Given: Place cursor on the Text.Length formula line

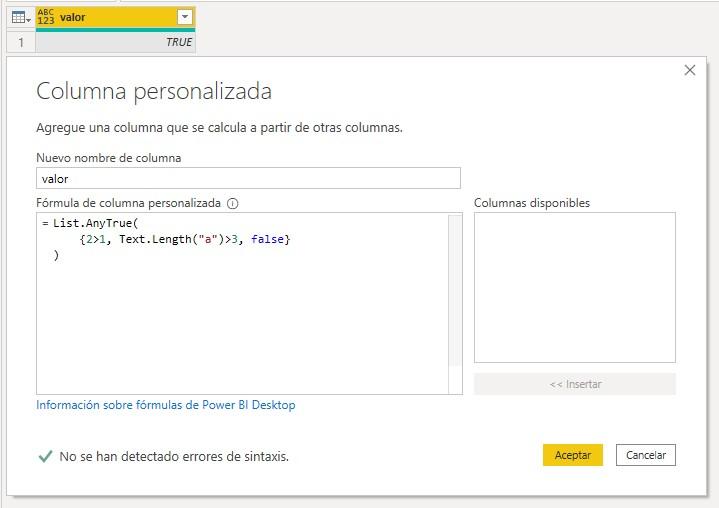Looking at the screenshot, I should coord(185,240).
